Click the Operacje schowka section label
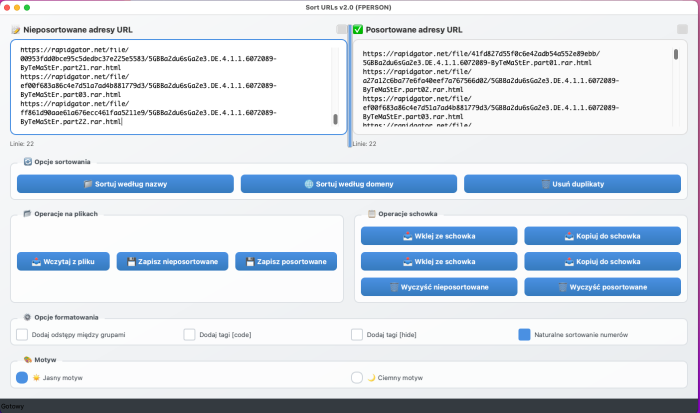This screenshot has width=700, height=413. point(408,214)
